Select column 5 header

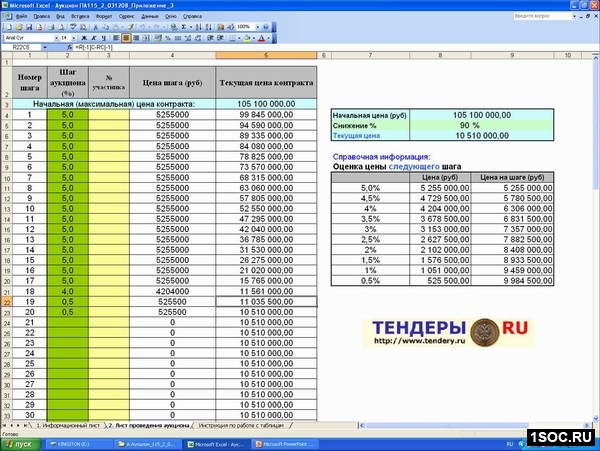point(266,55)
